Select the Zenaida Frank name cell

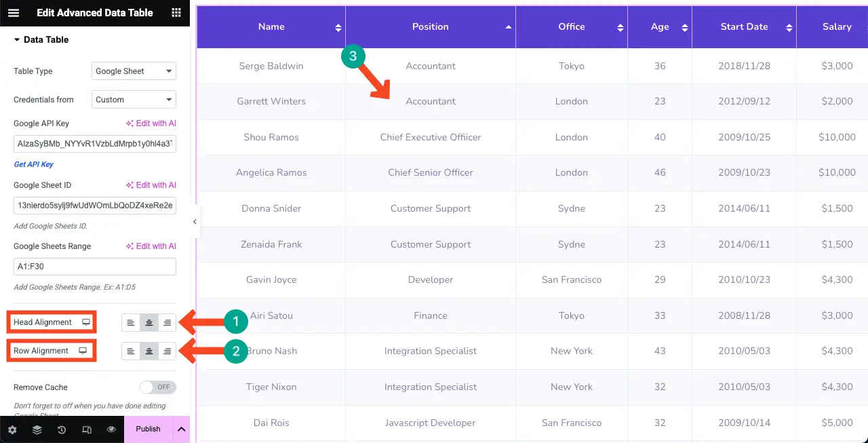click(x=271, y=244)
